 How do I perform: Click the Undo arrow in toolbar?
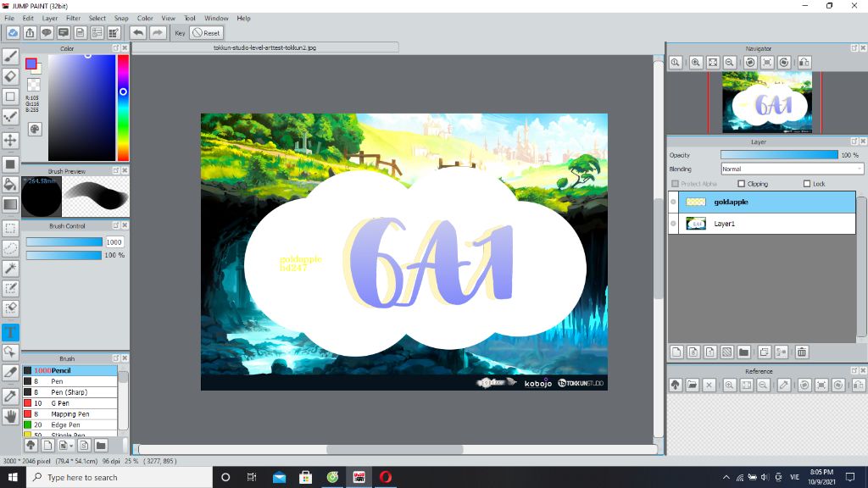(x=138, y=33)
